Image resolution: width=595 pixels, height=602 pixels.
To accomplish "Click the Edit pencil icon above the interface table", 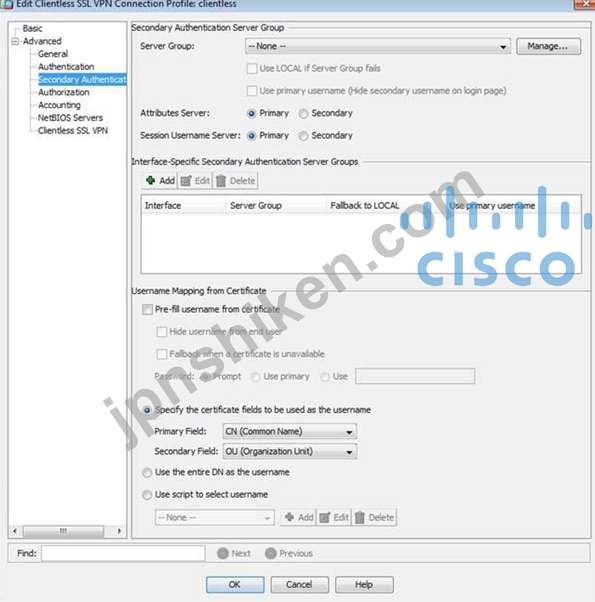I will [x=186, y=180].
